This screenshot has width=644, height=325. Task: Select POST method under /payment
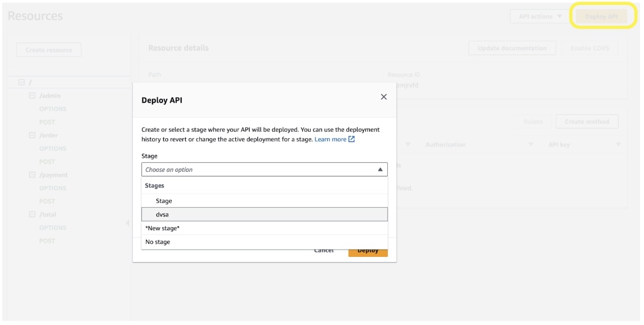[x=47, y=201]
